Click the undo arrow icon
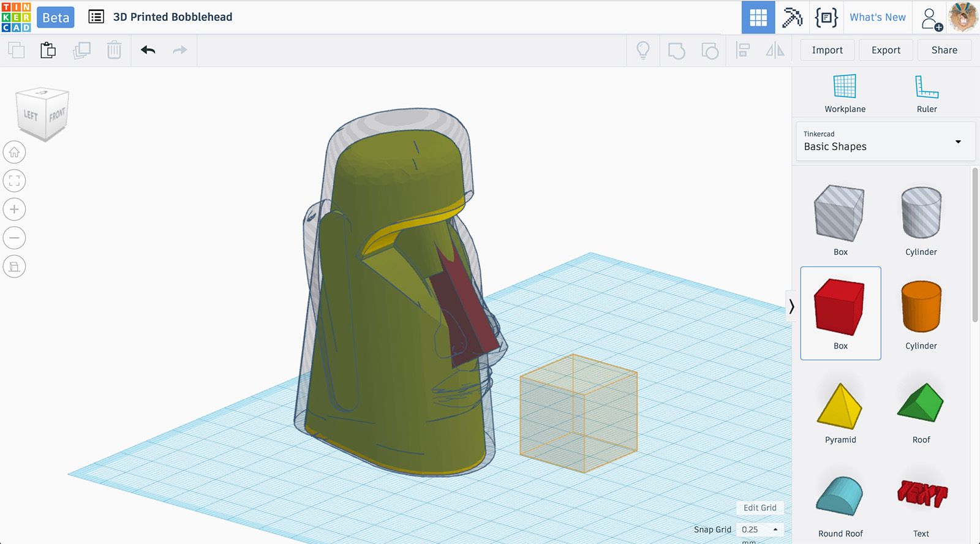980x544 pixels. [x=148, y=50]
